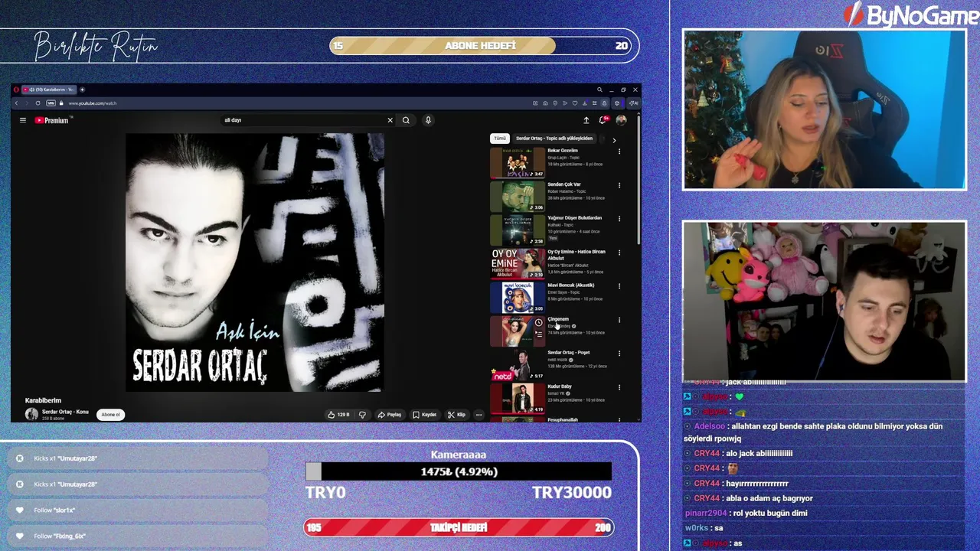Viewport: 980px width, 551px height.
Task: Select 'Serdar Ortaç - Topic adlı yükleyiciden' chip
Action: click(554, 139)
